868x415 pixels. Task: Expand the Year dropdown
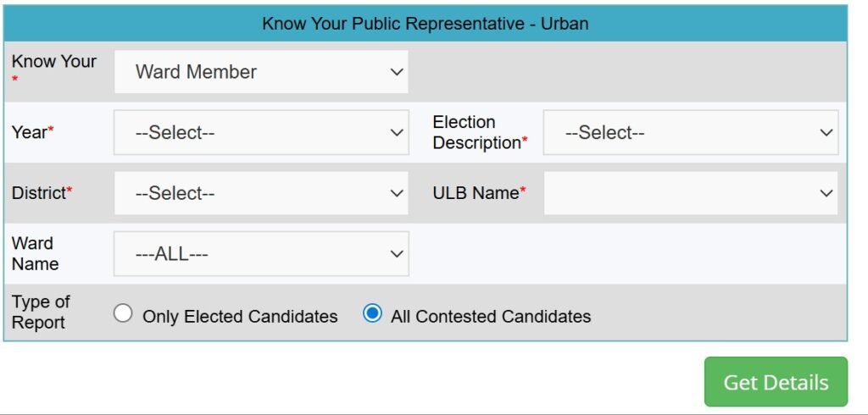260,132
